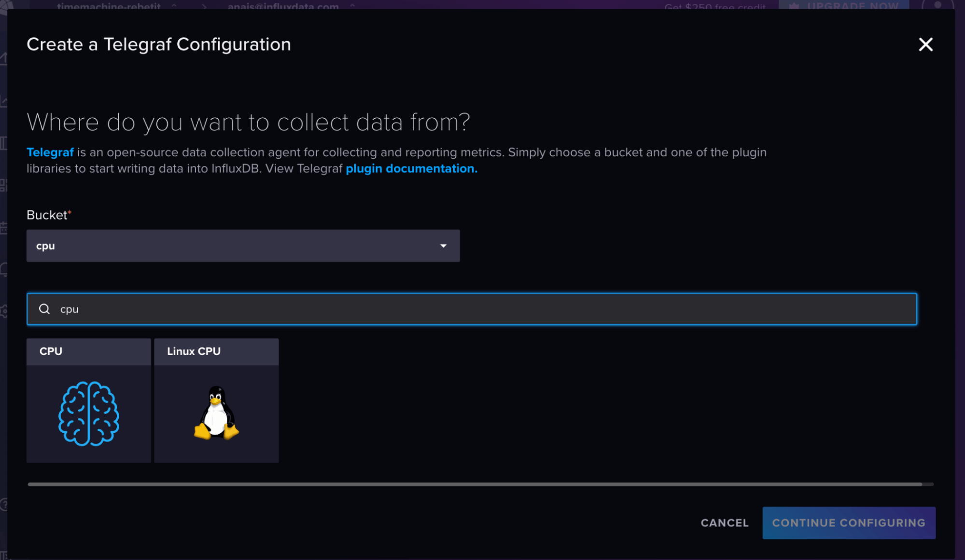The height and width of the screenshot is (560, 965).
Task: Click the Upgrade Now button
Action: pyautogui.click(x=843, y=5)
